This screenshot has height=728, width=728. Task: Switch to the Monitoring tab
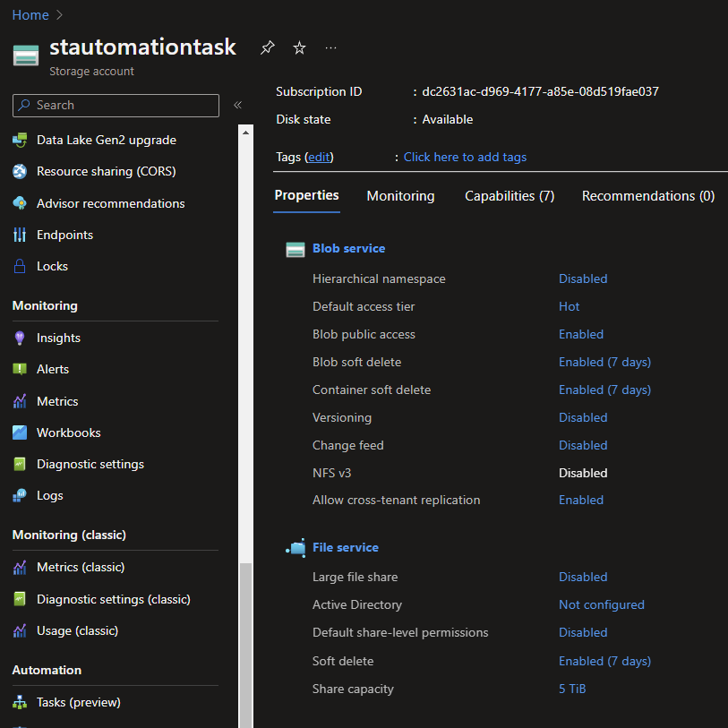pos(400,196)
